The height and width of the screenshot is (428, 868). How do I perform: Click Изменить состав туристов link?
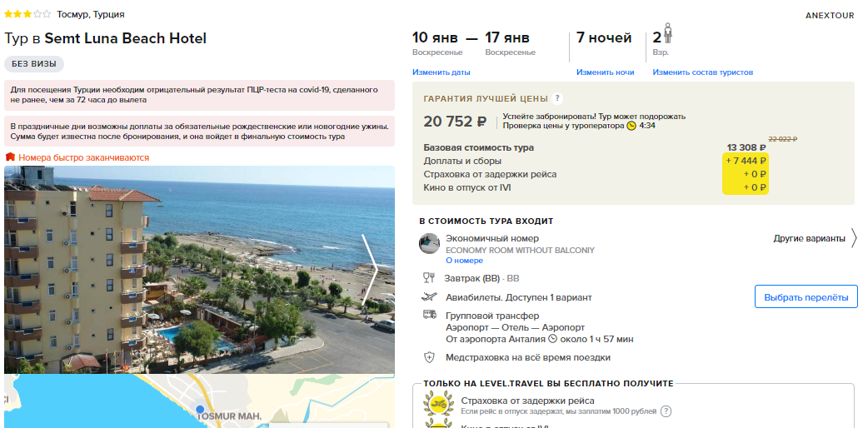[702, 72]
